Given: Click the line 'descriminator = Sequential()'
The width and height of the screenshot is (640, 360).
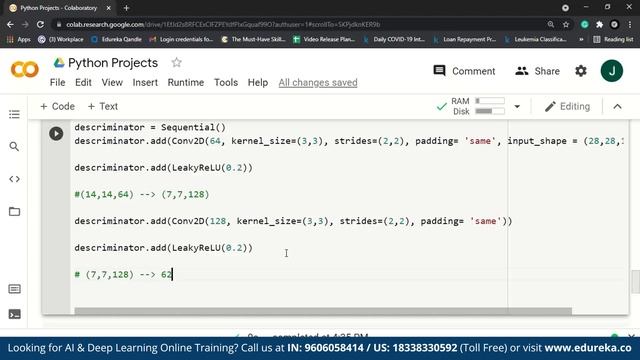Looking at the screenshot, I should [150, 127].
